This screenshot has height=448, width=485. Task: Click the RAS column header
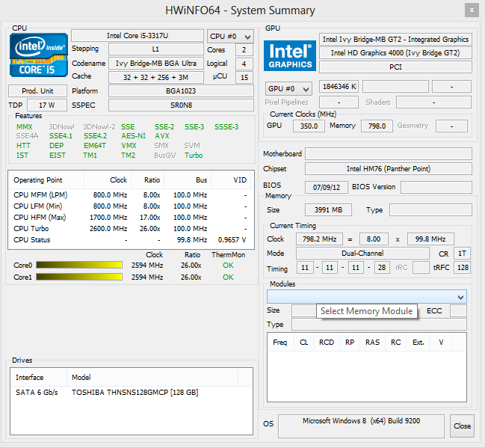372,342
